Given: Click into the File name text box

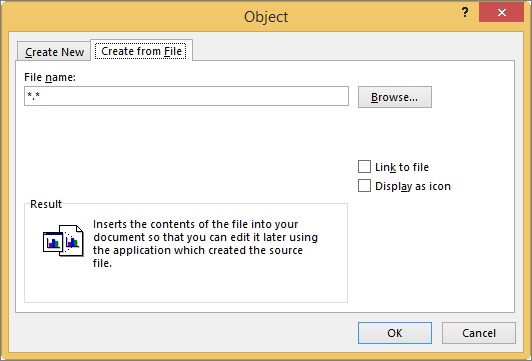Looking at the screenshot, I should click(186, 96).
